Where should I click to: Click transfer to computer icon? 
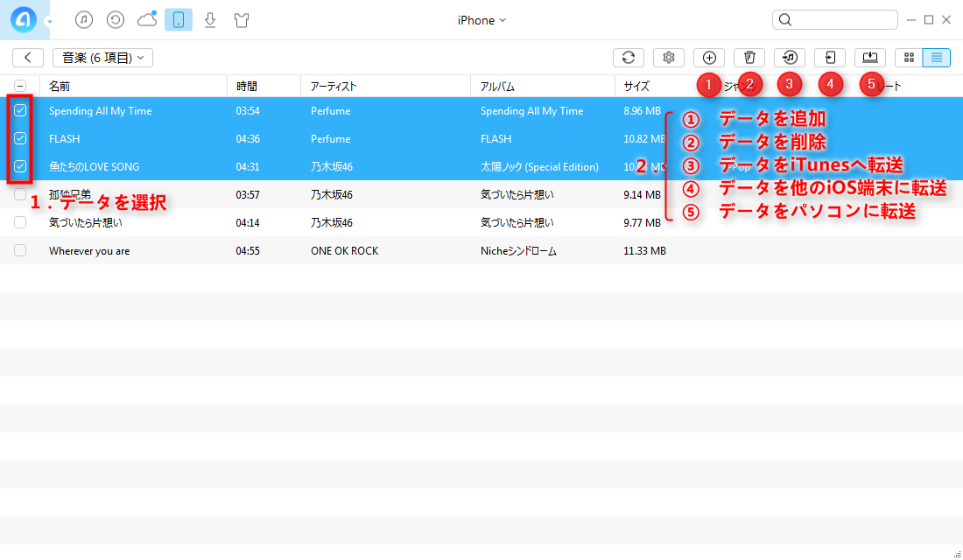coord(870,58)
